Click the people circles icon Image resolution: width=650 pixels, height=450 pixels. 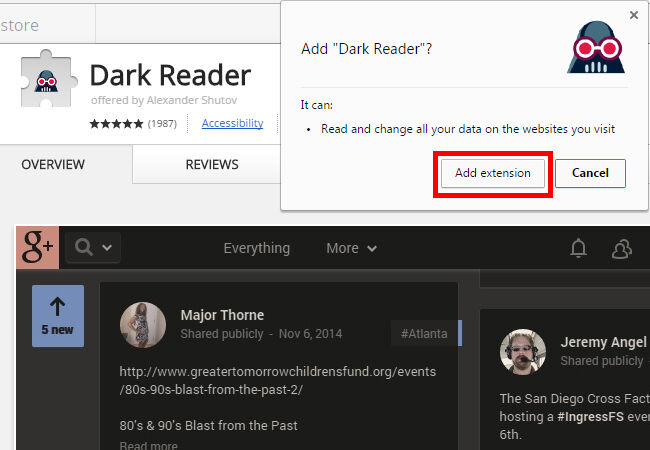(621, 249)
